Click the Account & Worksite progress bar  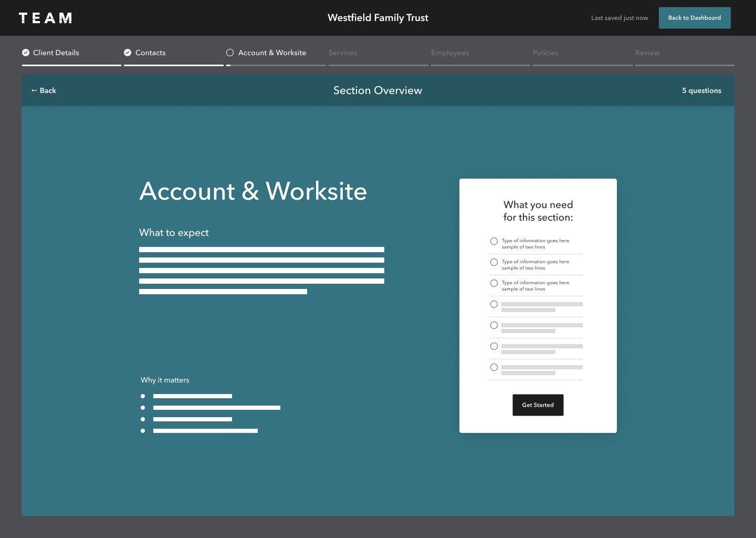point(276,65)
